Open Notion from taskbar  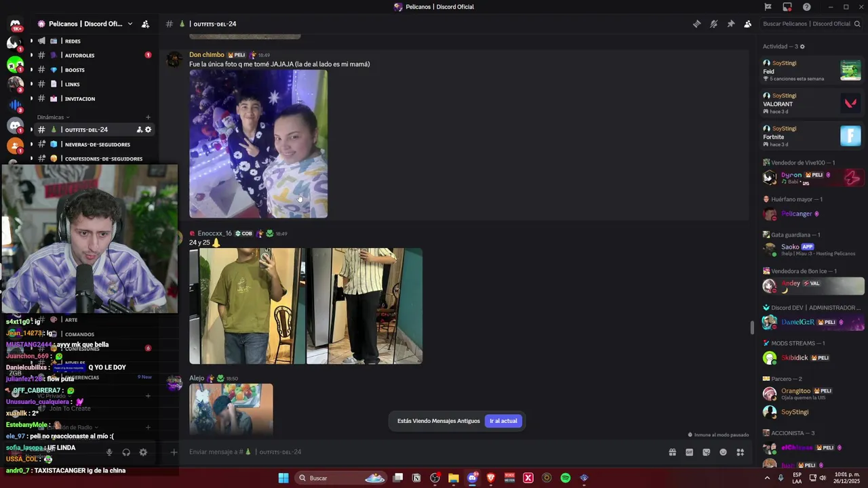tap(416, 478)
